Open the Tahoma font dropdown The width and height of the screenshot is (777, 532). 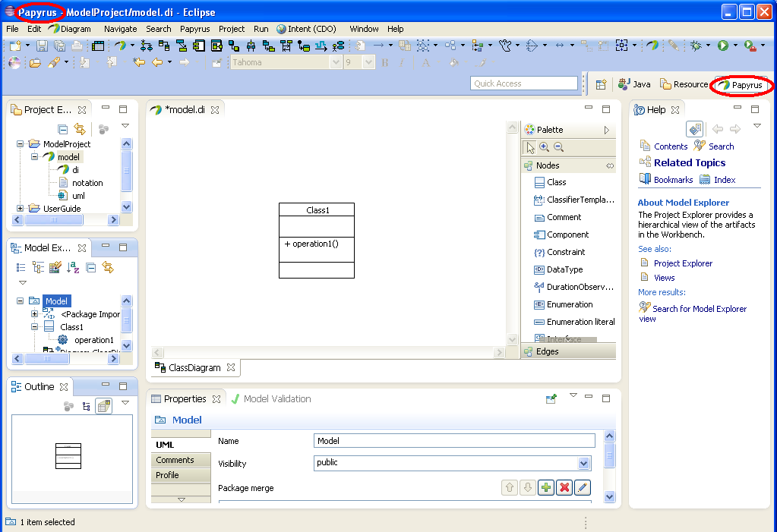tap(336, 62)
